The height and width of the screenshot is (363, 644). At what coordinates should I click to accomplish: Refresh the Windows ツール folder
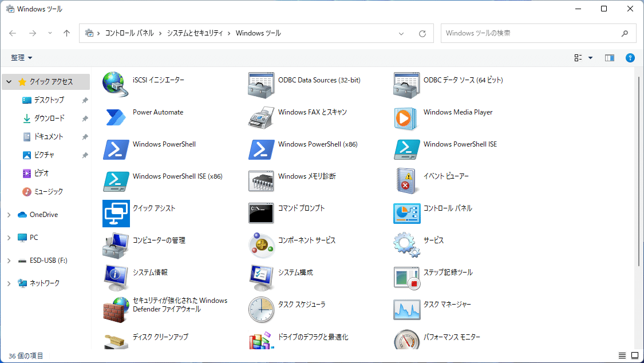point(422,34)
